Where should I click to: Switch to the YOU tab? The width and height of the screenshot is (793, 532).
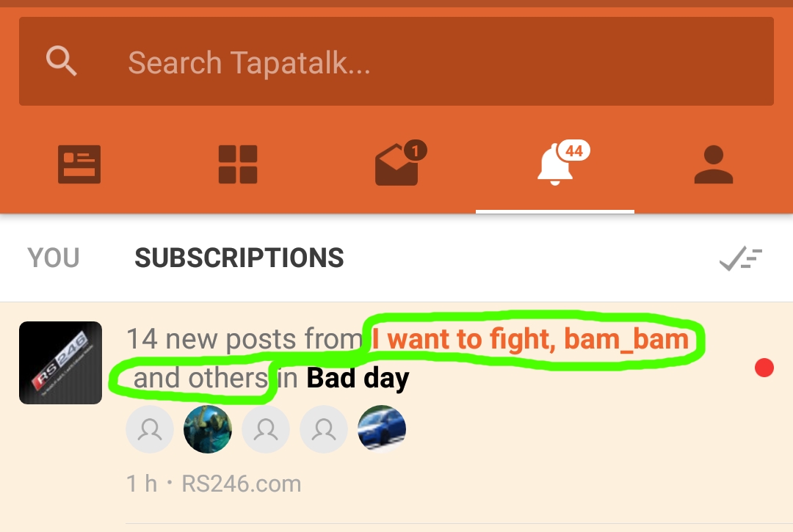[54, 258]
